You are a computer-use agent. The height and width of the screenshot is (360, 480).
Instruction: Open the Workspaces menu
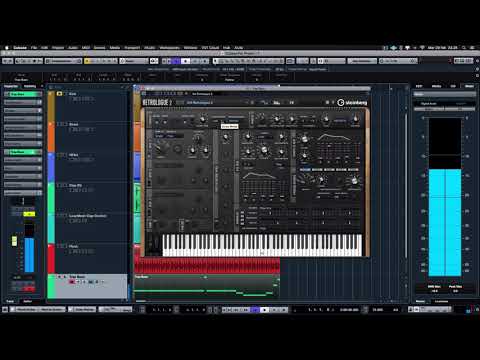(x=169, y=48)
